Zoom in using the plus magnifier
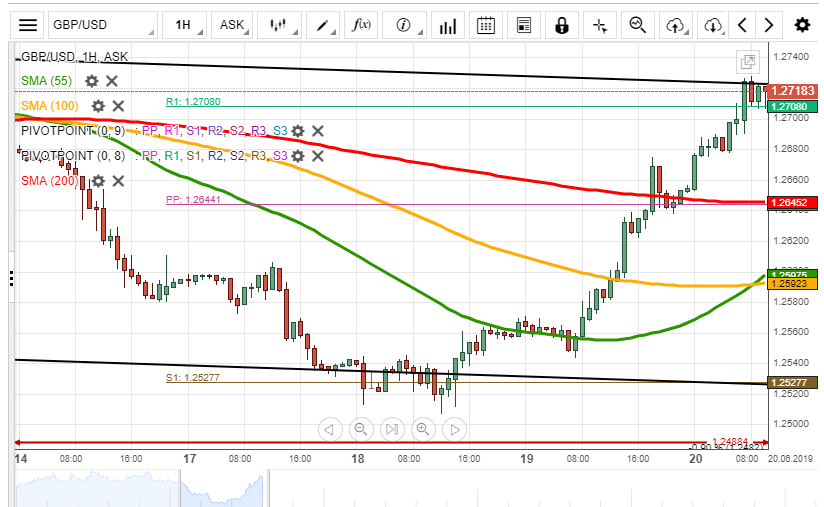The width and height of the screenshot is (824, 507). (x=423, y=429)
